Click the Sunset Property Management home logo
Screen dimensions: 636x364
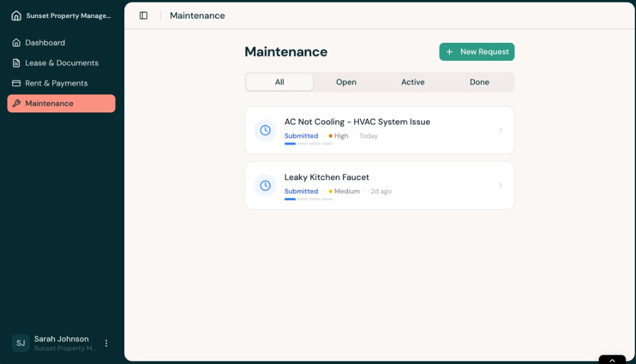[16, 15]
